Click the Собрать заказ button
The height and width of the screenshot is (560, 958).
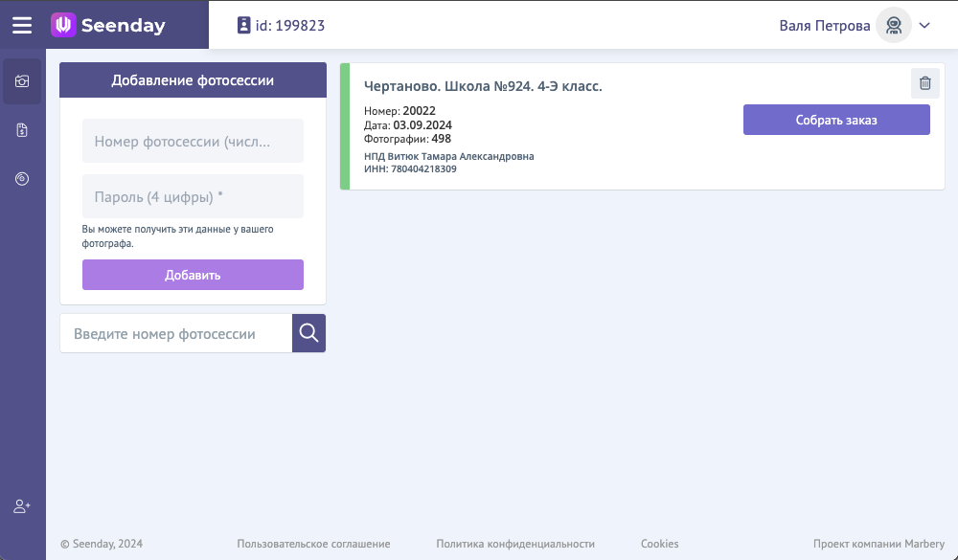(836, 119)
